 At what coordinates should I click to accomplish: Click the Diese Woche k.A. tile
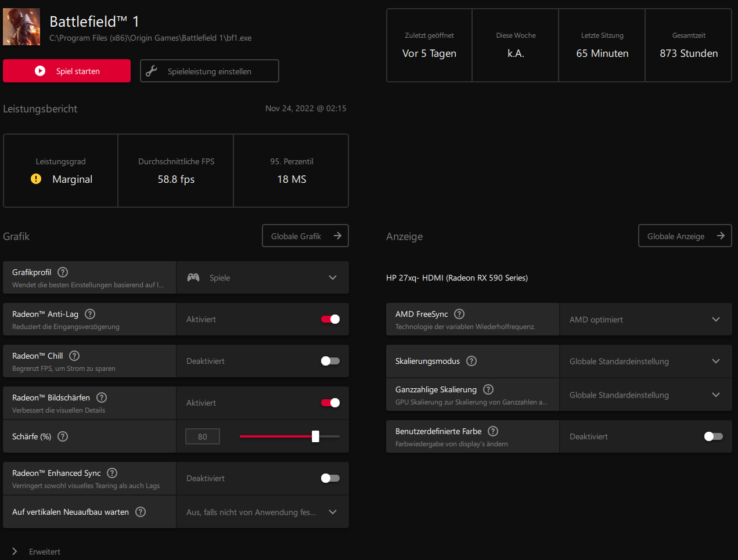pyautogui.click(x=516, y=45)
